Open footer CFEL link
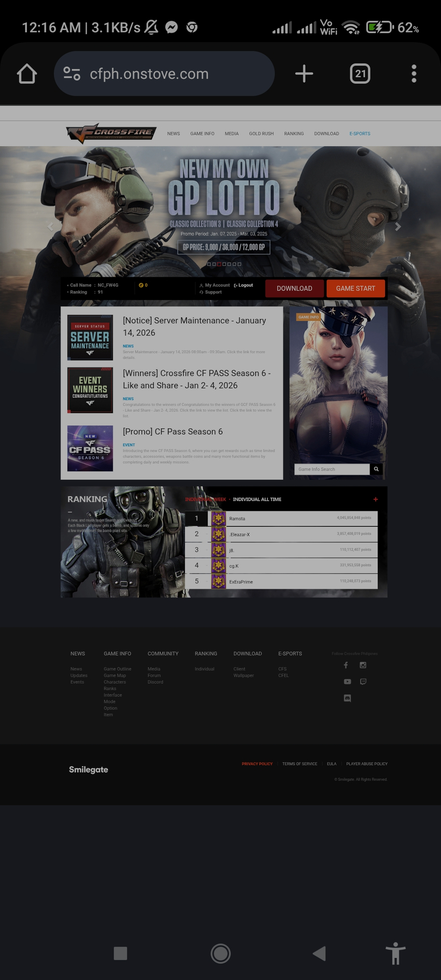The image size is (441, 980). 283,675
